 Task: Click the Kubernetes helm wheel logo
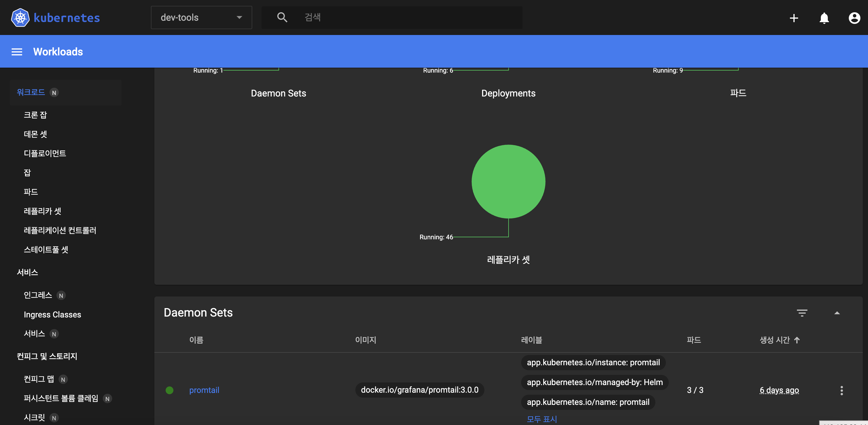coord(20,17)
